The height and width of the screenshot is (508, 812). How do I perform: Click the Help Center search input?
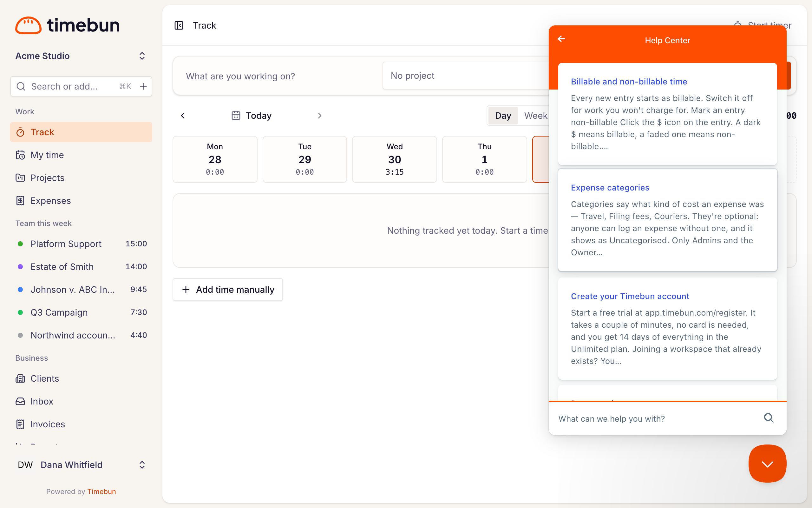point(658,419)
